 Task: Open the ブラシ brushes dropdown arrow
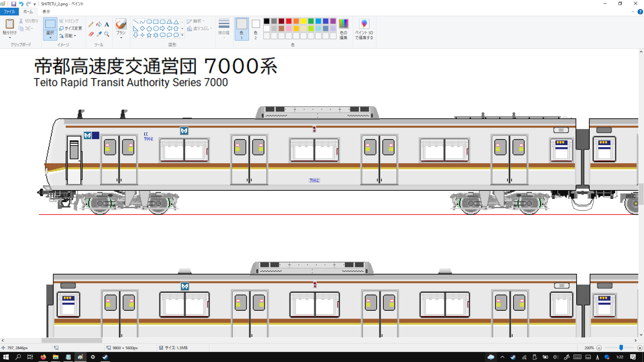pos(121,38)
